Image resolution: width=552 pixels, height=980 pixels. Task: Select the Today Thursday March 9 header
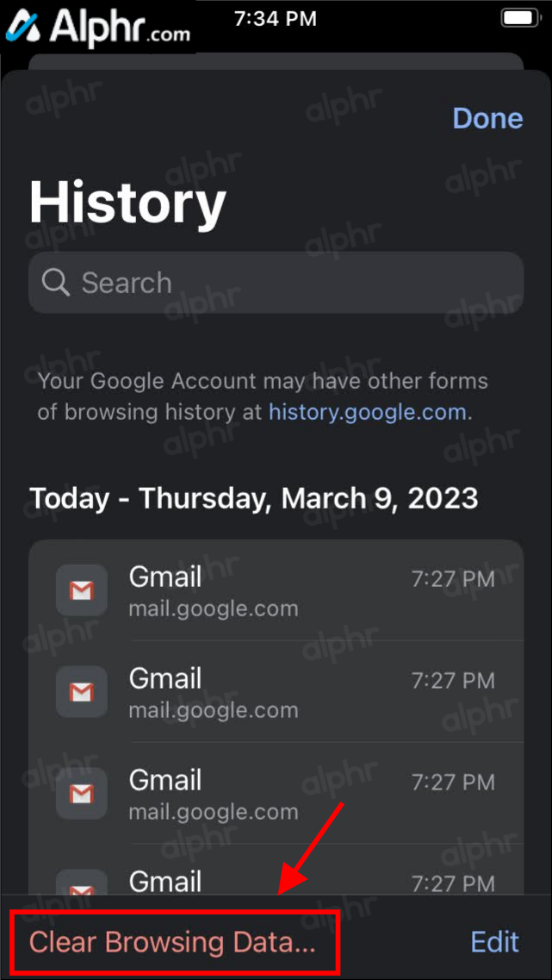(x=254, y=498)
